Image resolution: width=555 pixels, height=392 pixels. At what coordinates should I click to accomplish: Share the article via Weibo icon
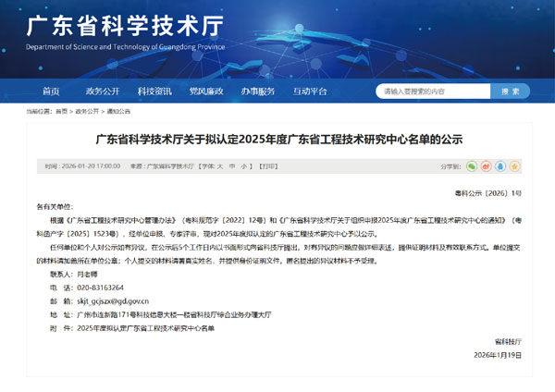tap(485, 166)
